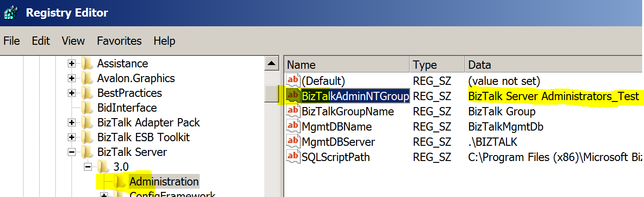
Task: Select the BizTalk Server tree item
Action: pos(132,152)
